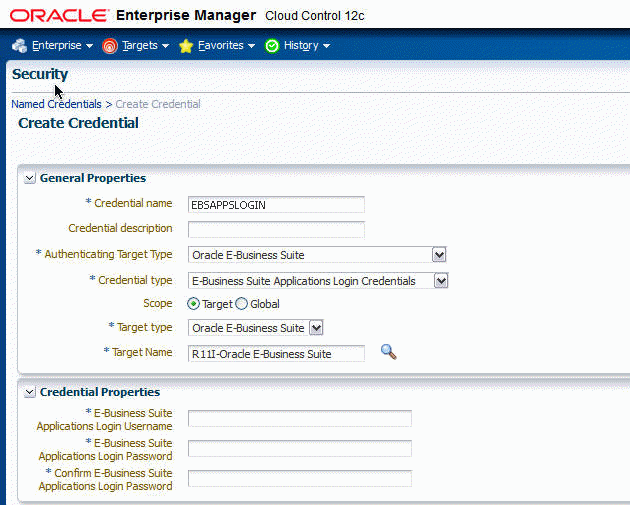Collapse the General Properties section
The width and height of the screenshot is (630, 505).
[x=30, y=178]
